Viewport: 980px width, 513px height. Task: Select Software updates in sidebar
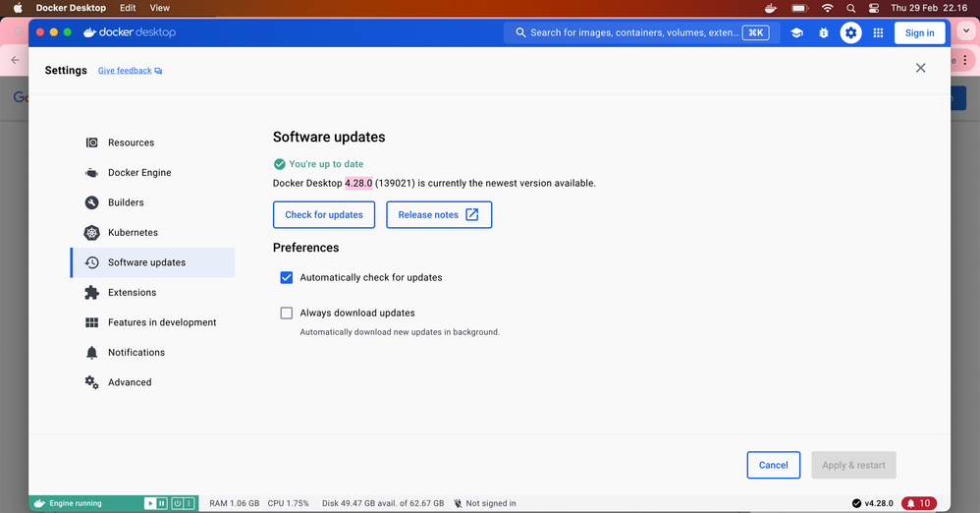[153, 262]
